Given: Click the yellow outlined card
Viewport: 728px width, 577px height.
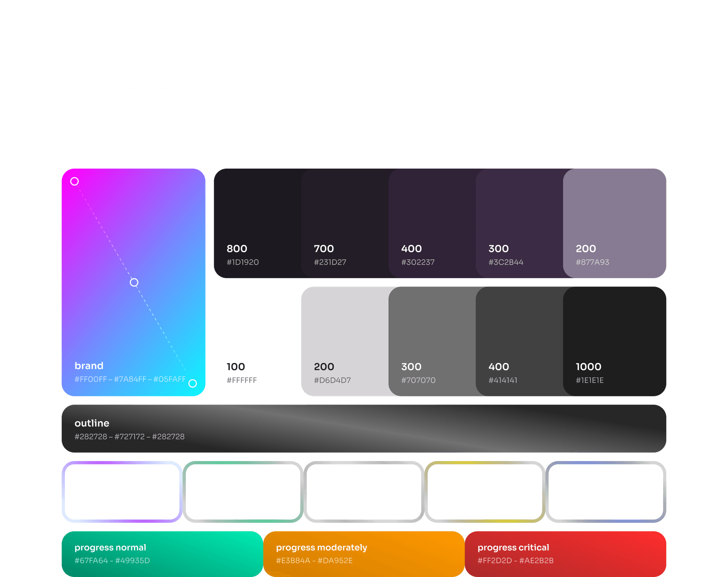Looking at the screenshot, I should pyautogui.click(x=485, y=492).
